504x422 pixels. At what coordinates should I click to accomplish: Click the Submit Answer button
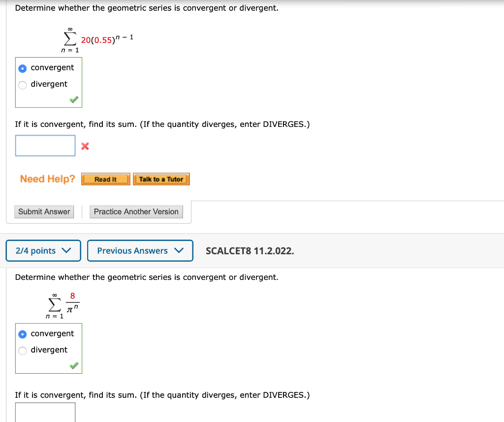click(44, 211)
